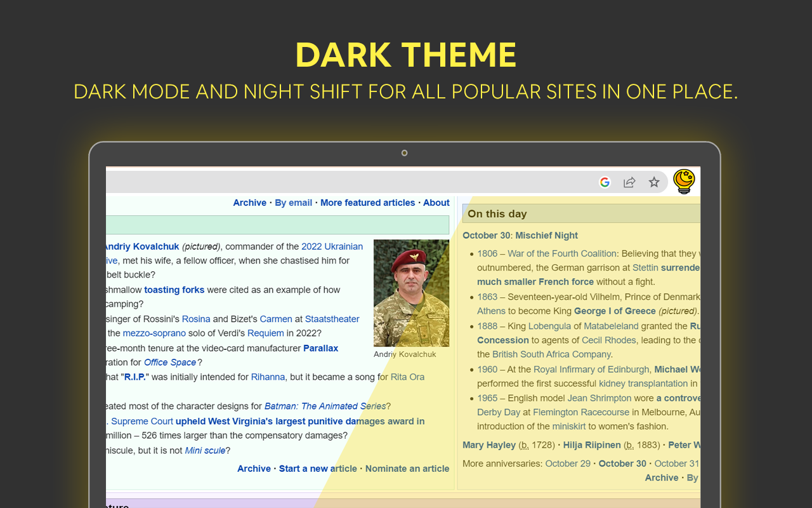Click the Dark Theme lightbulb extension icon

pos(684,182)
